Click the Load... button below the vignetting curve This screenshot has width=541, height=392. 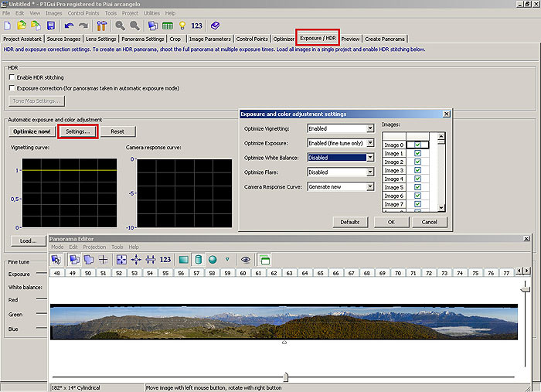point(28,241)
